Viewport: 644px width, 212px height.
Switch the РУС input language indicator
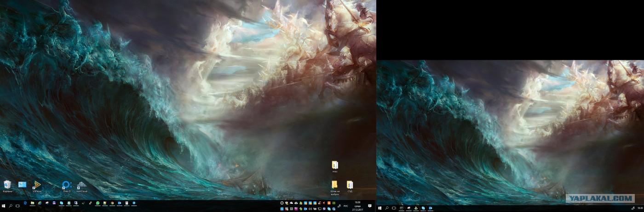(x=346, y=206)
